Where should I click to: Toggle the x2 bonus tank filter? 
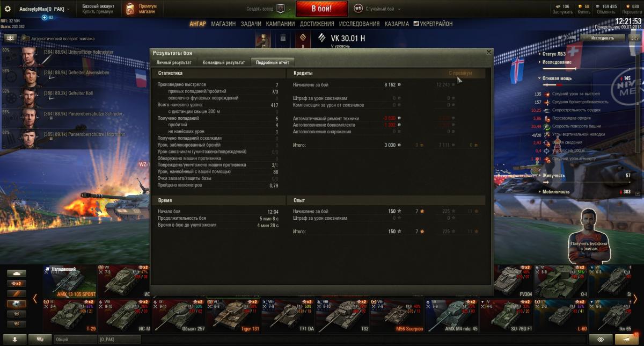[16, 283]
